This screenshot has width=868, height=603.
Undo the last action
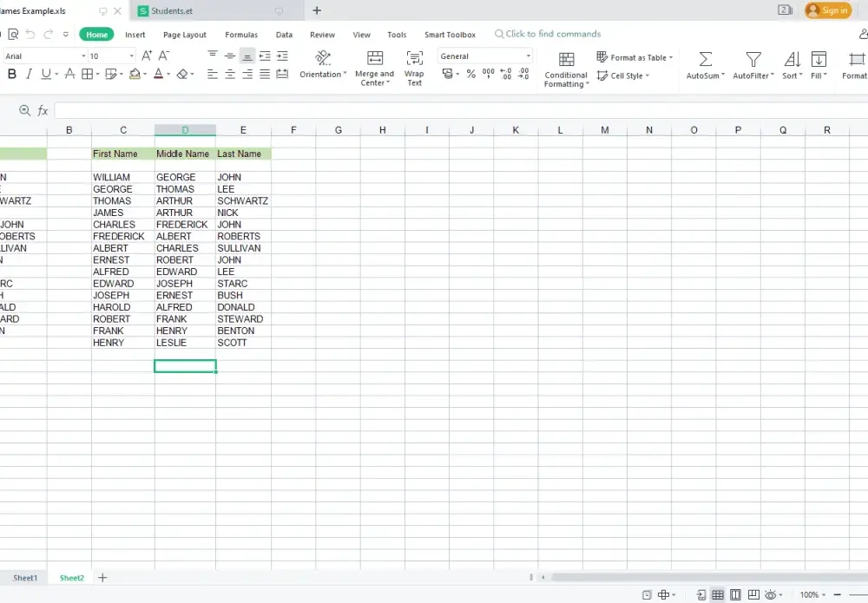[30, 35]
